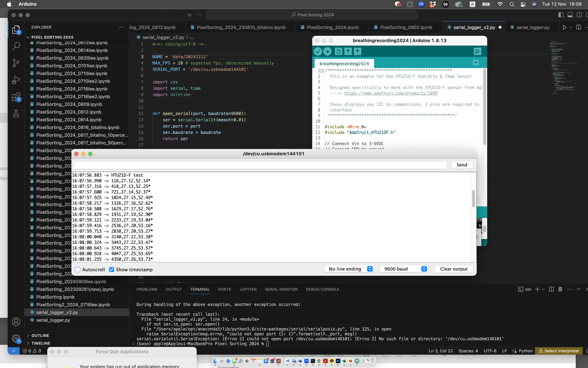The image size is (588, 368).
Task: Click the Arduino Upload arrow button
Action: pos(327,51)
